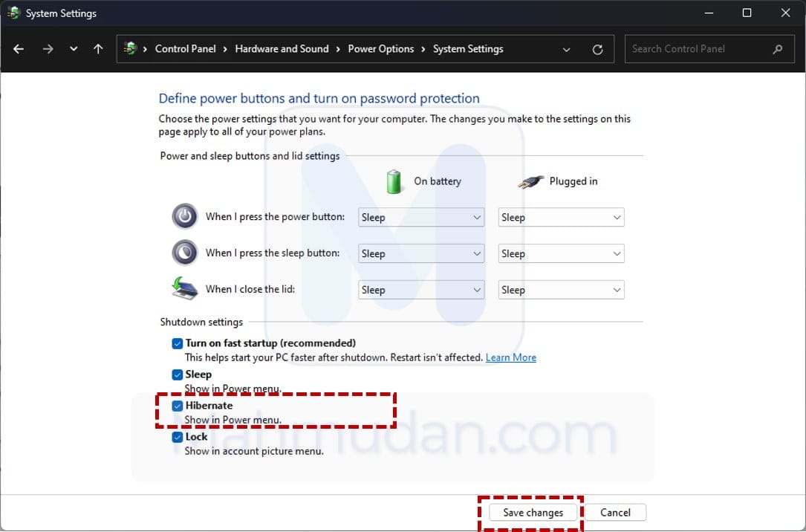Click the laptop lid icon
The width and height of the screenshot is (806, 532).
coord(185,288)
